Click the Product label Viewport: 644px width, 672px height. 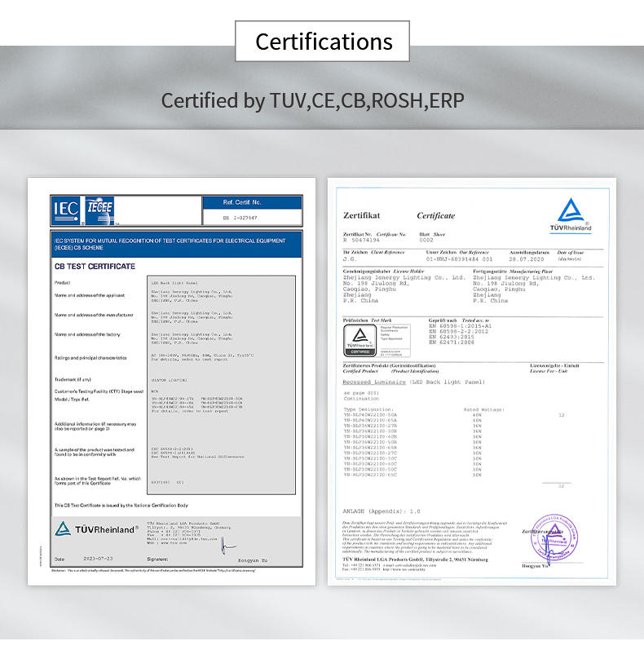pos(62,282)
